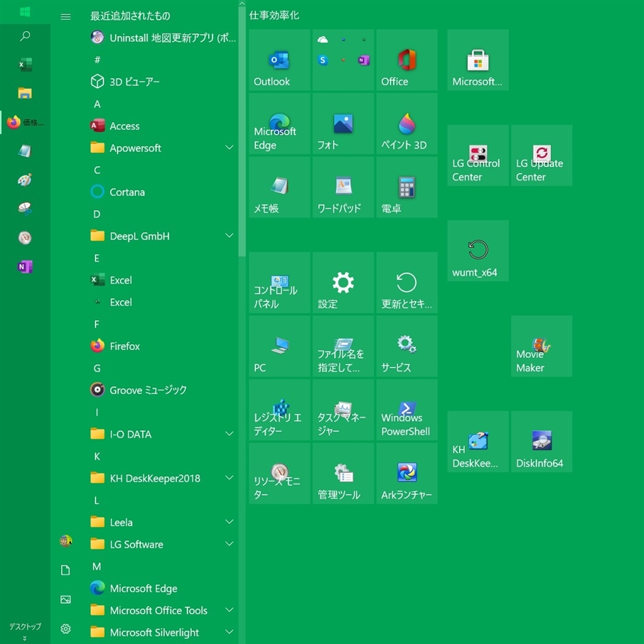Open Cortana in the app list
Image resolution: width=644 pixels, height=644 pixels.
coord(162,192)
